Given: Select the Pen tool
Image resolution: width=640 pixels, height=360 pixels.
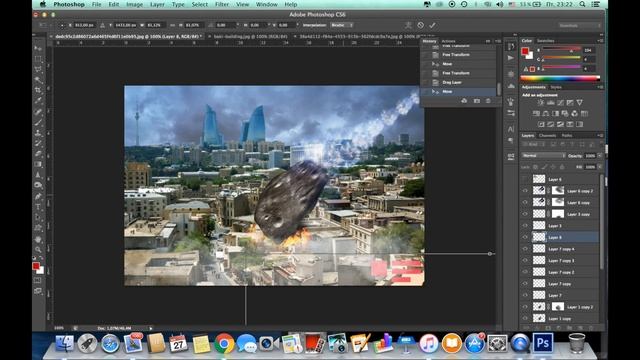Looking at the screenshot, I should (38, 196).
